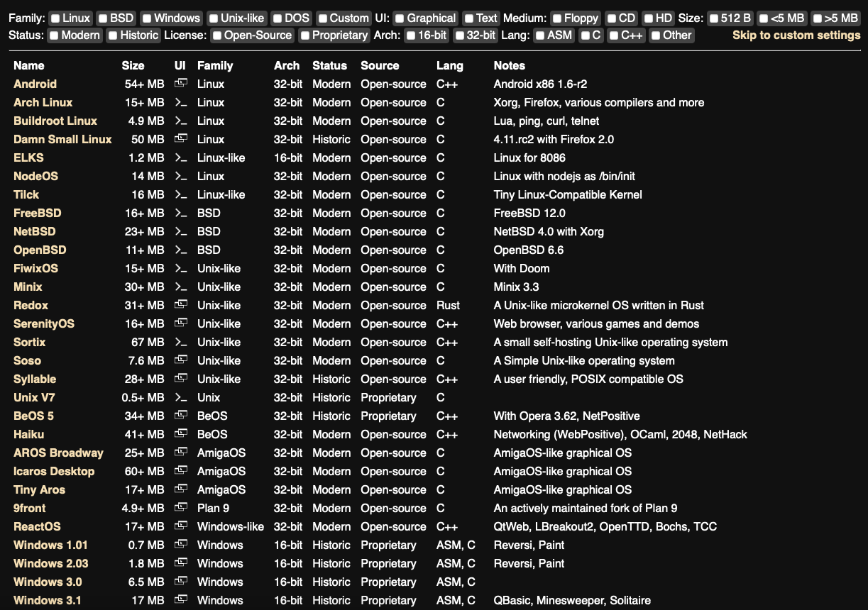Click the graphical icon in the Redox row
The height and width of the screenshot is (610, 868).
pyautogui.click(x=181, y=305)
